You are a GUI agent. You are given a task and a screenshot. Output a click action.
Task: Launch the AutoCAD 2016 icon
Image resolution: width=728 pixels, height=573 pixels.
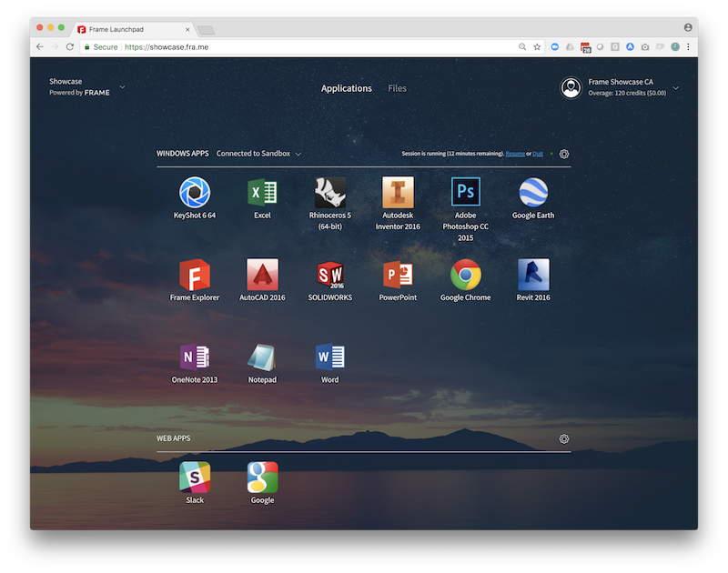(x=262, y=274)
